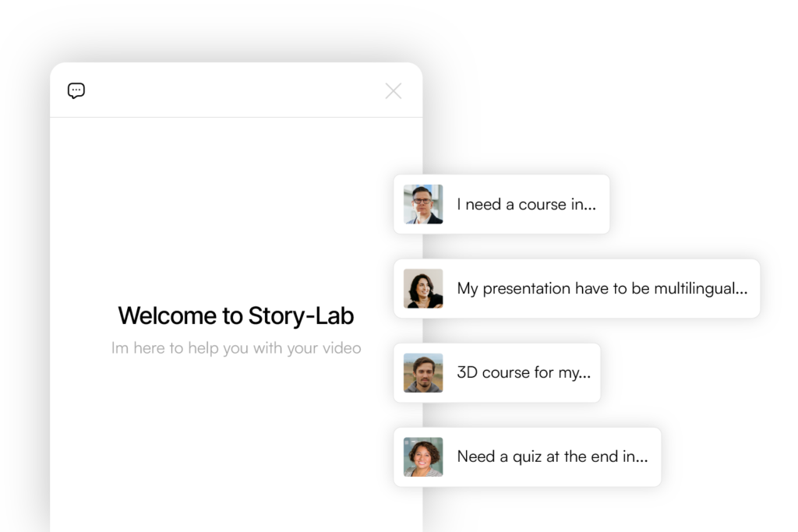Click "Story-Lab" in the welcome heading

click(301, 315)
